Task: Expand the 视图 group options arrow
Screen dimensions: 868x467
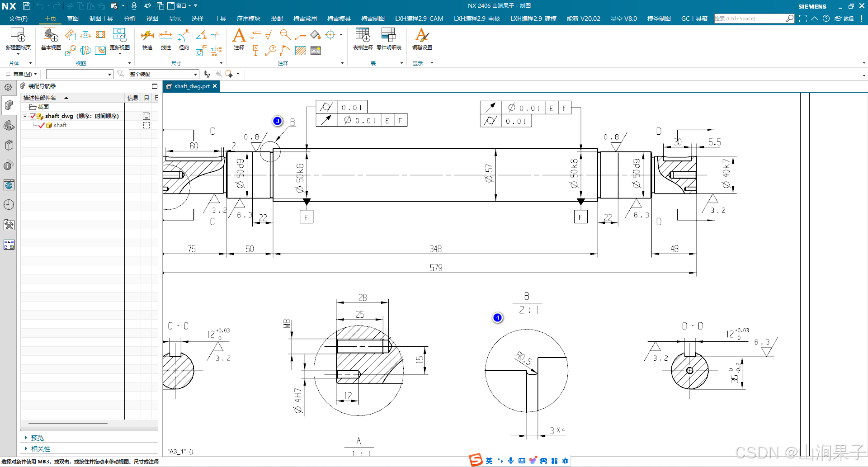Action: tap(129, 63)
